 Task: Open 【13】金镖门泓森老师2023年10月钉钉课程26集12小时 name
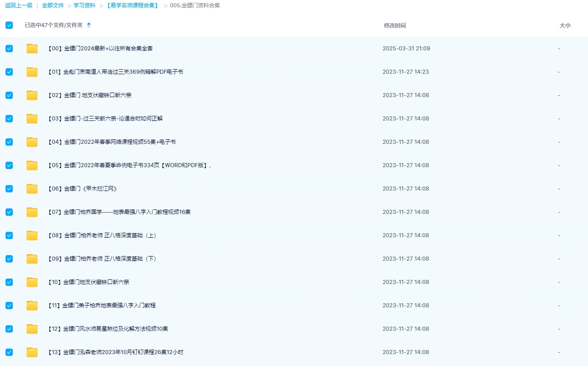coord(116,352)
